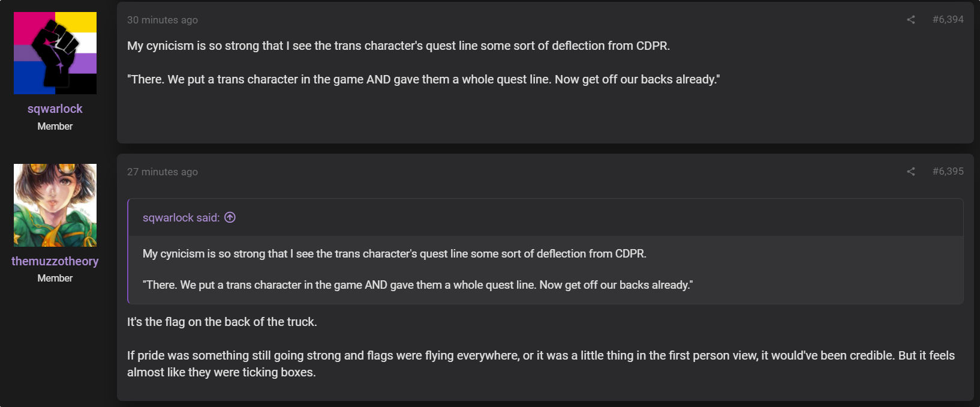This screenshot has height=407, width=980.
Task: Visit sqwarlock's profile username link
Action: [55, 109]
